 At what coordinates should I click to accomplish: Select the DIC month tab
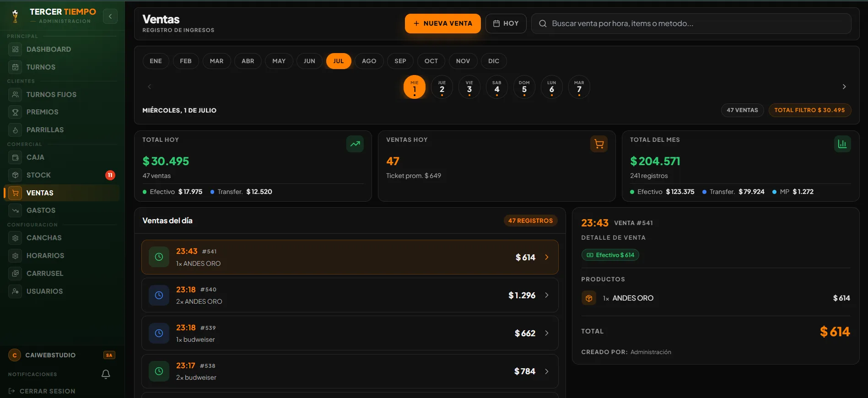494,61
